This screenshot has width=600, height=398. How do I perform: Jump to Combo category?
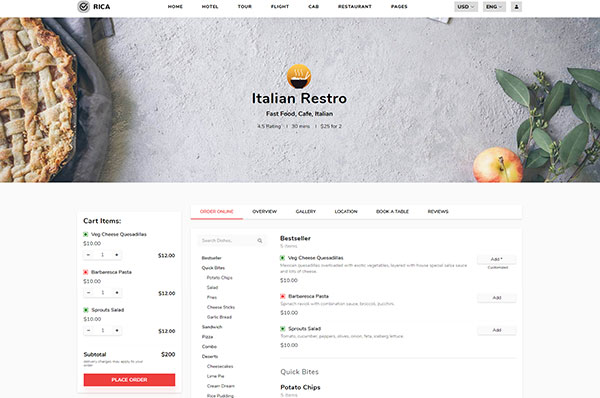tap(209, 347)
